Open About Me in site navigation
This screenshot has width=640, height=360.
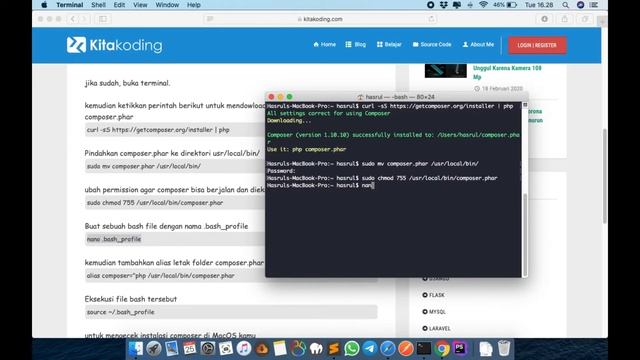pyautogui.click(x=478, y=44)
